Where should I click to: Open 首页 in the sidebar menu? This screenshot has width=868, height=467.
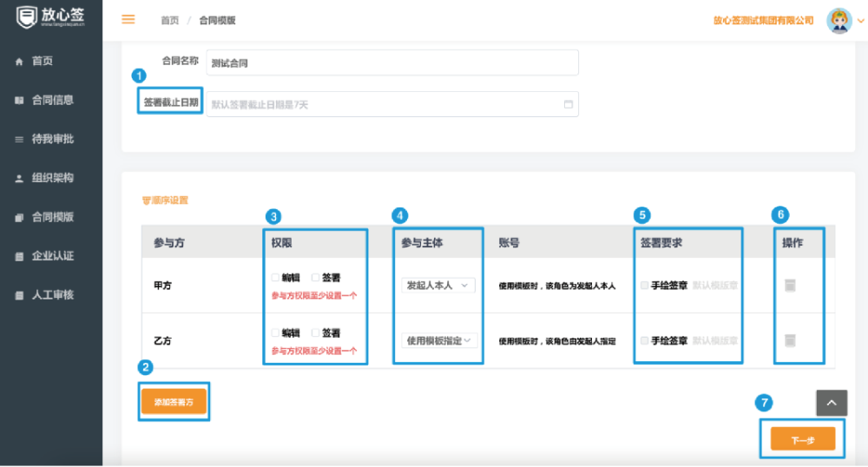click(42, 61)
